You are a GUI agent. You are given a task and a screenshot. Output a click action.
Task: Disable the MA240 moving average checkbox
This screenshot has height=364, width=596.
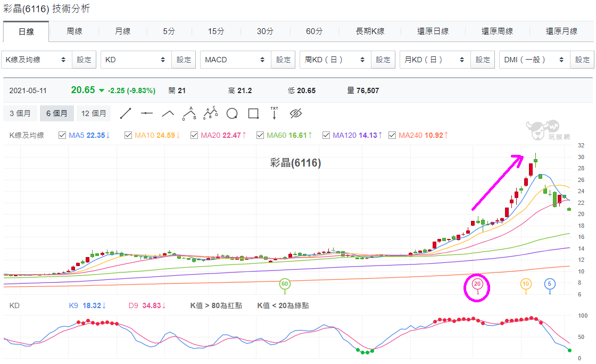[x=392, y=135]
